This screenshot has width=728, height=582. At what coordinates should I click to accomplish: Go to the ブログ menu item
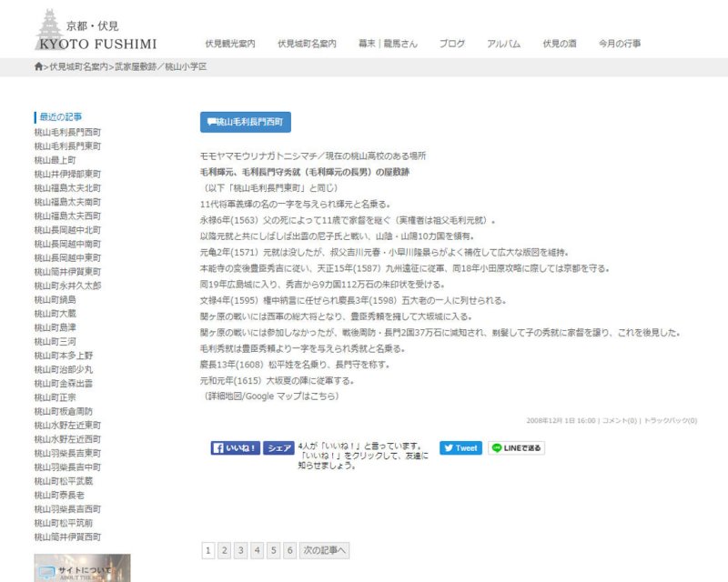tap(452, 44)
